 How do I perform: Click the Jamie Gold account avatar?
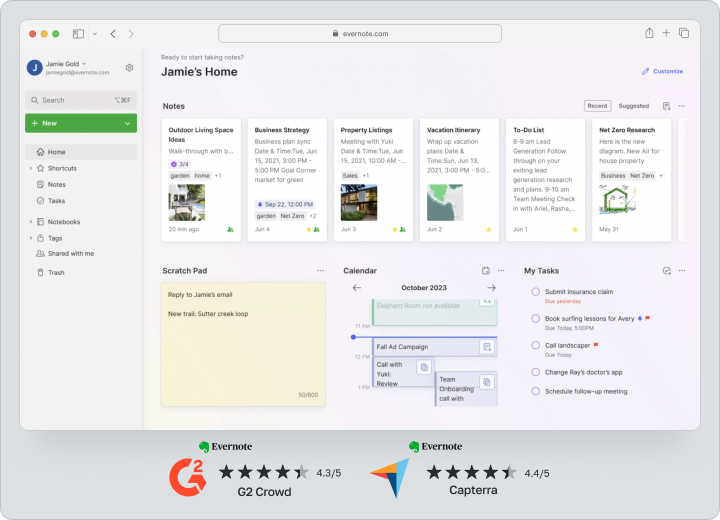(34, 68)
